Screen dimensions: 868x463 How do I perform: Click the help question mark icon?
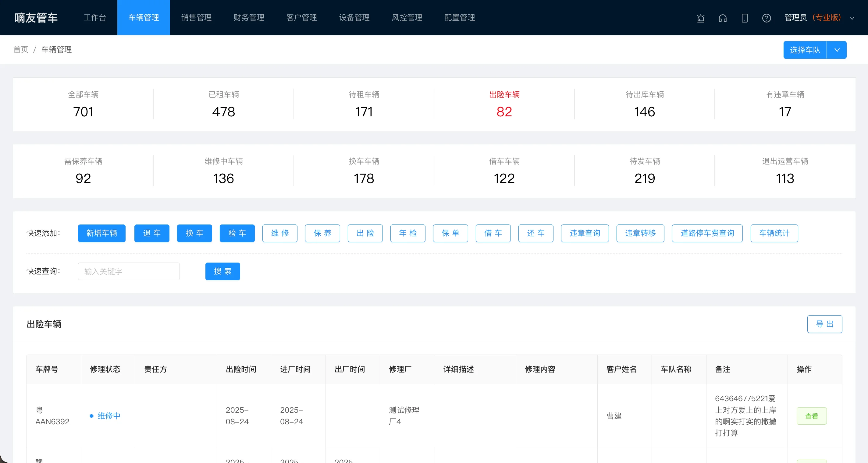(x=766, y=18)
